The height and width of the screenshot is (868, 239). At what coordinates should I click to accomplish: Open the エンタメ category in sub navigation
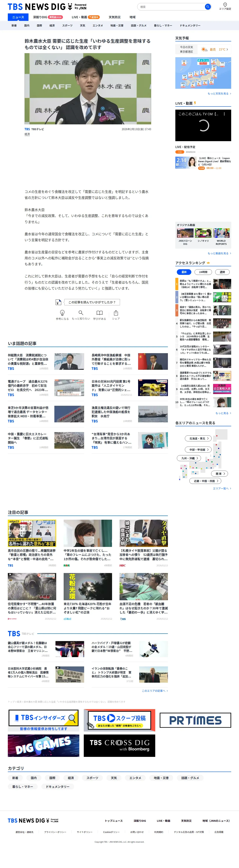pyautogui.click(x=98, y=26)
